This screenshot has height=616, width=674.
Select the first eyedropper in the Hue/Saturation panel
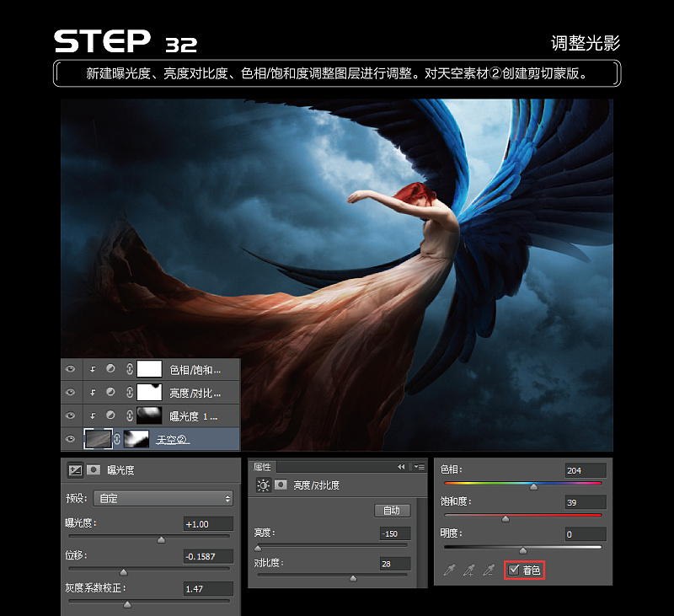pos(449,570)
